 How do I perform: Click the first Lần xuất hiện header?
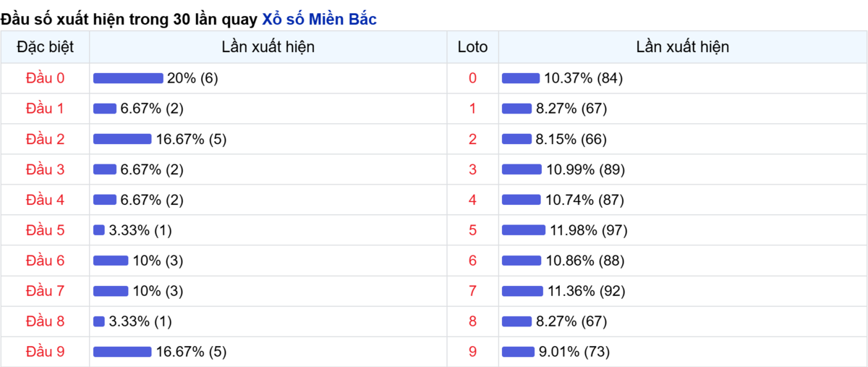pos(268,47)
